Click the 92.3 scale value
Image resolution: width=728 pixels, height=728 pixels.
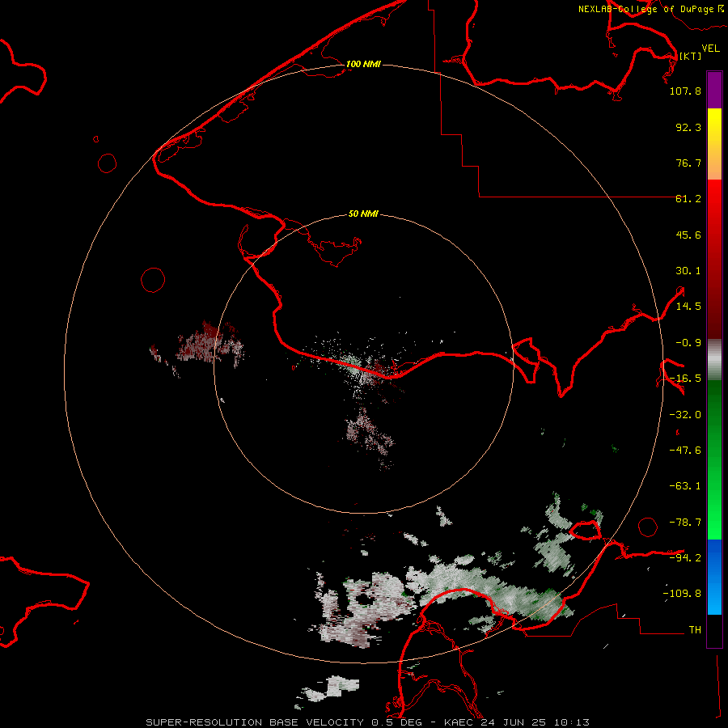(x=688, y=127)
